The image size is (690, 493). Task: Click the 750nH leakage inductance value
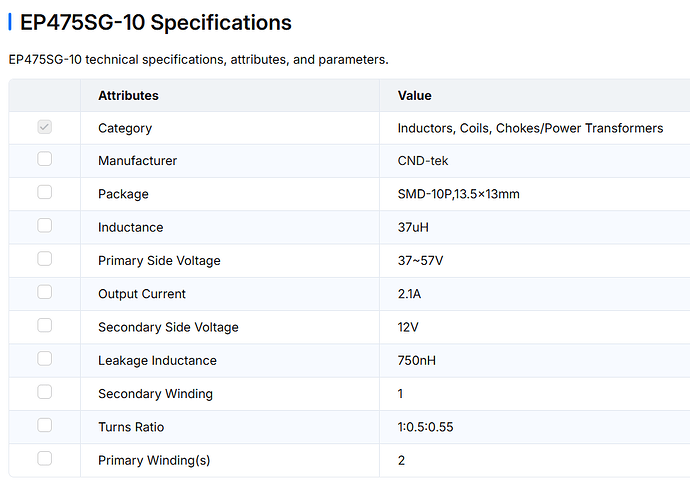pos(416,361)
